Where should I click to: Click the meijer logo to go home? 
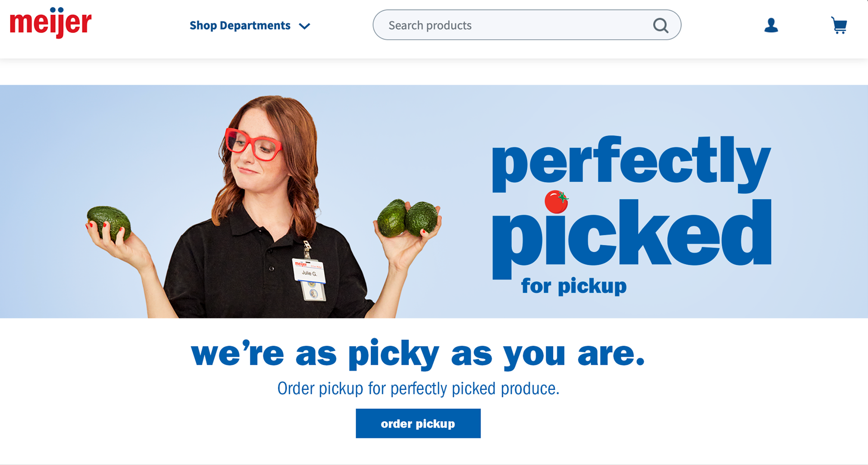pyautogui.click(x=51, y=23)
